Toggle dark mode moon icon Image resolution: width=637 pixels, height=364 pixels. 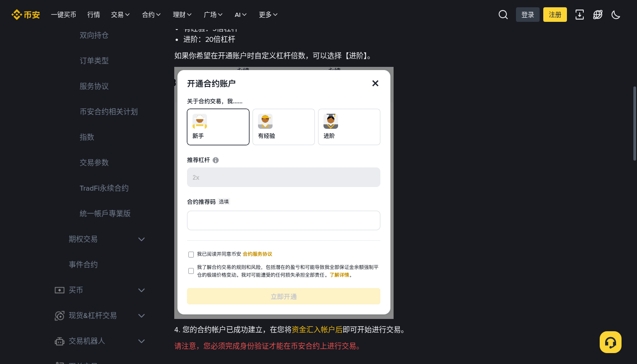coord(616,15)
